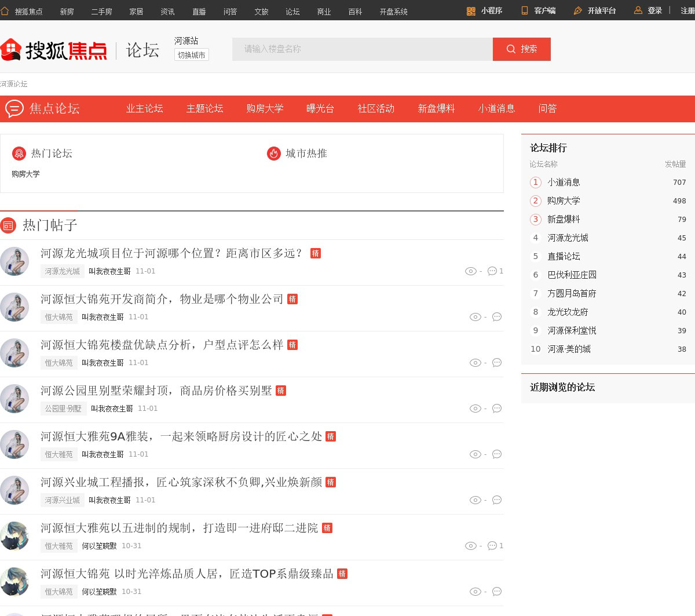Open 小道消息 in forum ranking list

click(x=564, y=183)
